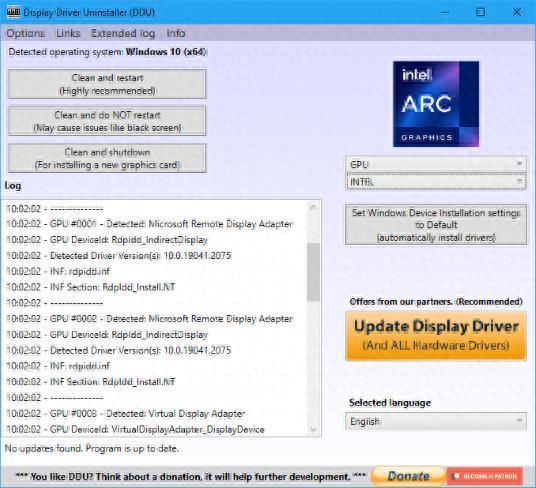536x488 pixels.
Task: Close the Display Driver Uninstaller window
Action: 517,12
